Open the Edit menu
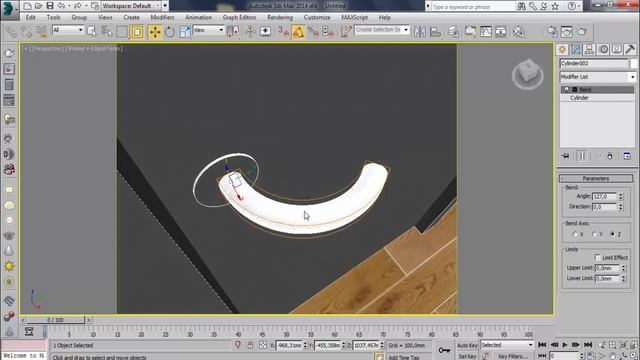 [x=31, y=18]
